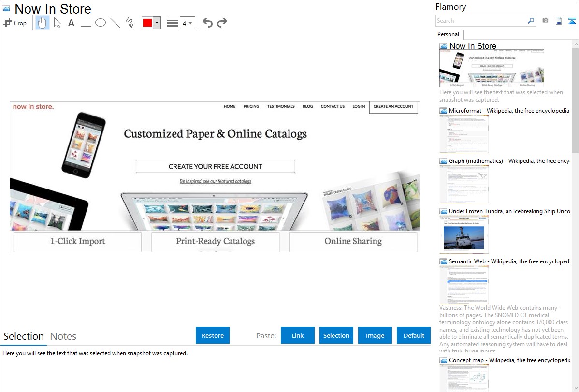Open the Selection tab
Viewport: 579px width, 392px height.
24,336
